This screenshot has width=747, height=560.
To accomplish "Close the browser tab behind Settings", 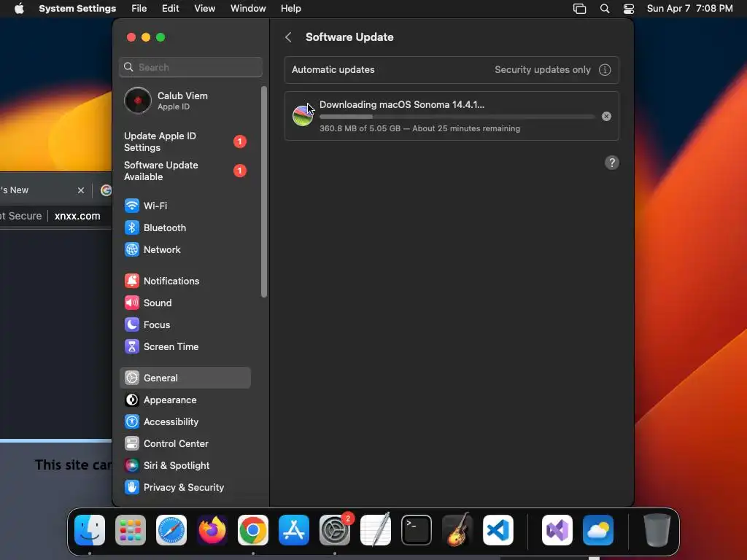I will point(81,190).
